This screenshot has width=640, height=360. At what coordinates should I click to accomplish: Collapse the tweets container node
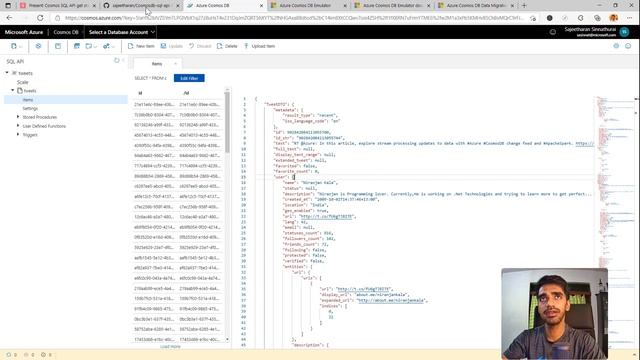click(x=13, y=90)
